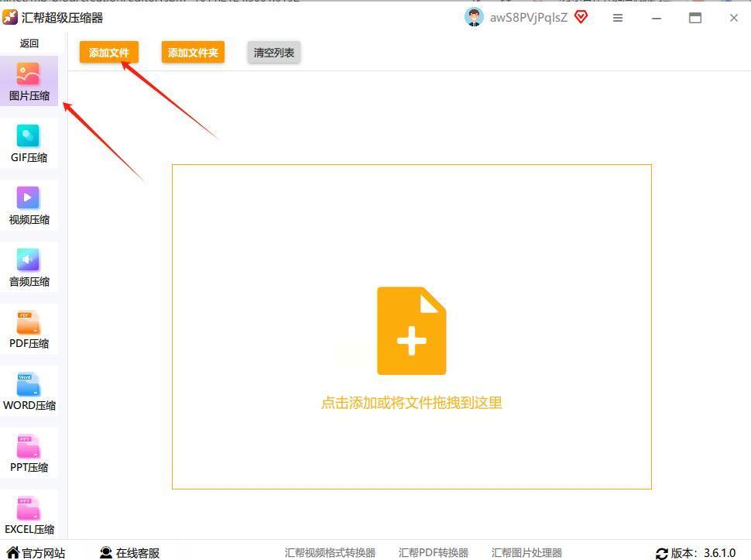Open the 官方网站 link

coord(43,553)
